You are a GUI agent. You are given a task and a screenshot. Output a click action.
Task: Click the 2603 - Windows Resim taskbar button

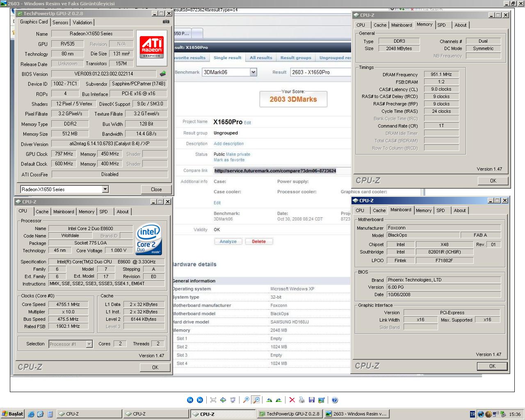tap(356, 414)
